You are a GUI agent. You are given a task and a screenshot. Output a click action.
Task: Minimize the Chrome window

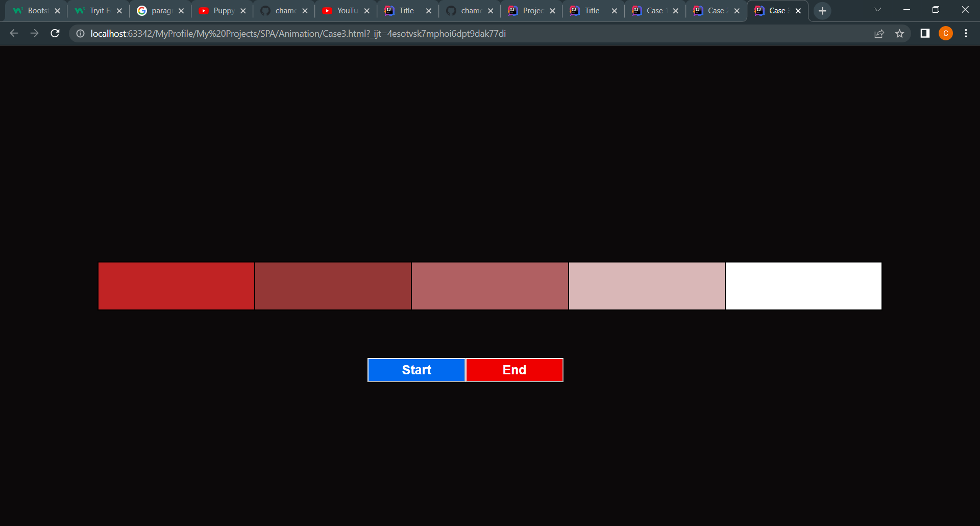click(x=906, y=10)
